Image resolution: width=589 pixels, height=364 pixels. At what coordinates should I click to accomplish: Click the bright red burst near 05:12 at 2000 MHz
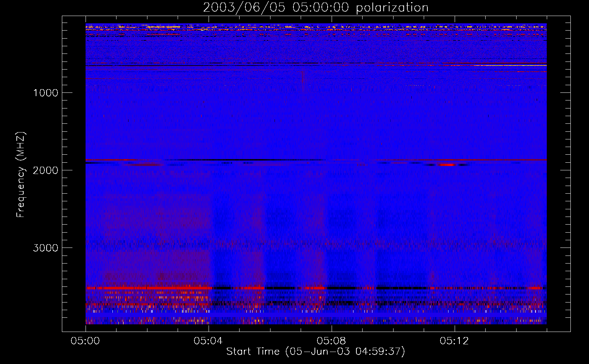(x=447, y=165)
